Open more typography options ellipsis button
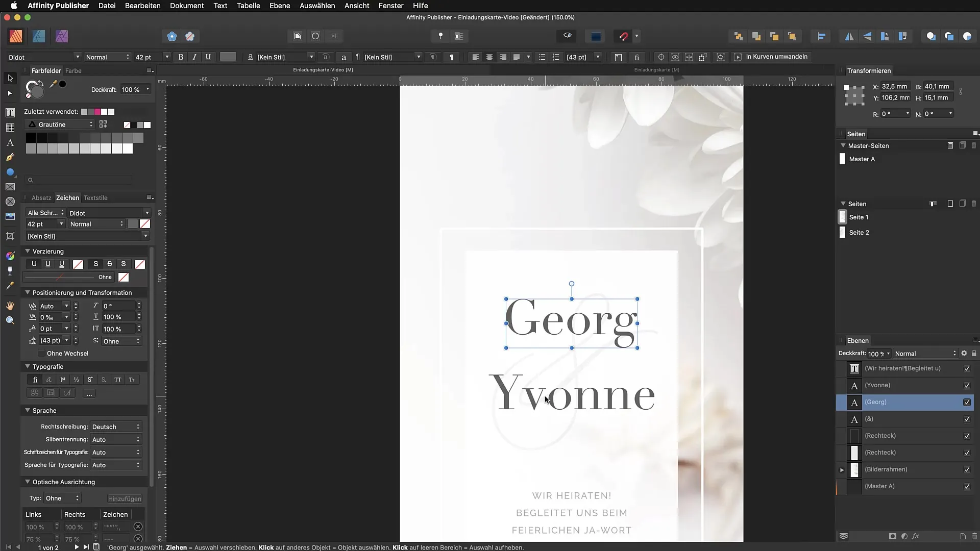Screen dimensions: 980x551 (x=89, y=393)
